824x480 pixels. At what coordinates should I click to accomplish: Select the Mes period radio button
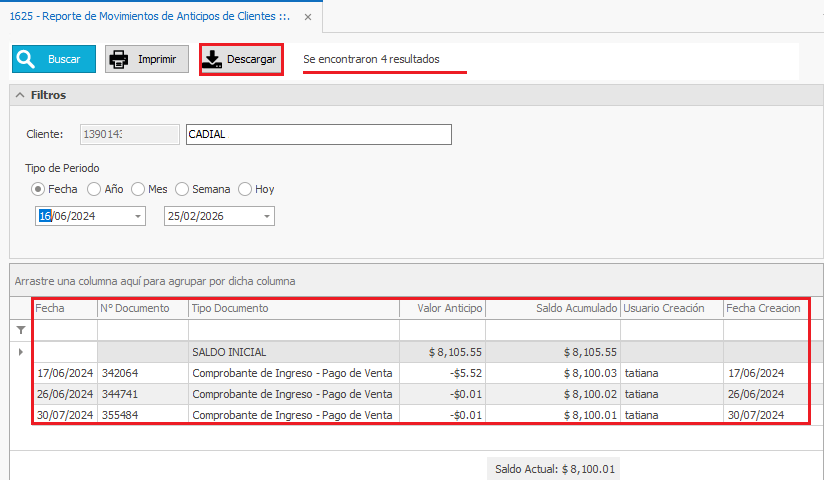(x=137, y=189)
